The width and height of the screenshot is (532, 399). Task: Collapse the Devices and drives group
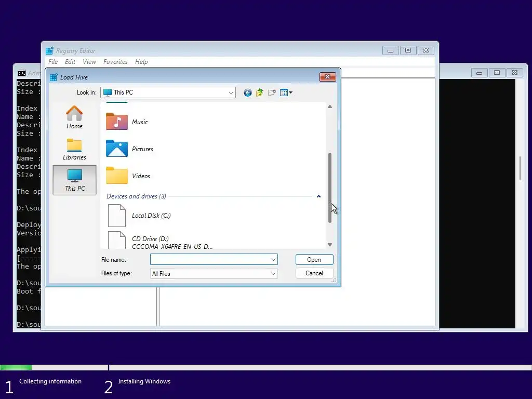318,196
